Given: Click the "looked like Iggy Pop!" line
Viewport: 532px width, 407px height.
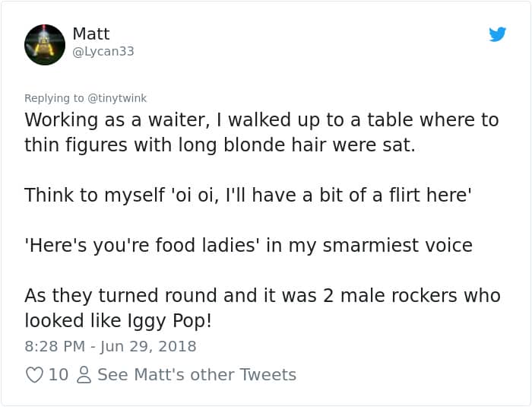Looking at the screenshot, I should [x=118, y=320].
